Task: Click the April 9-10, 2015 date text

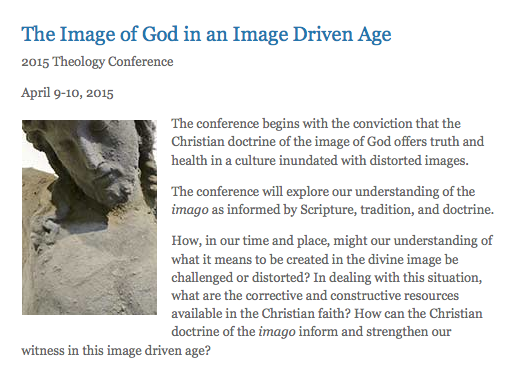Action: pos(67,93)
